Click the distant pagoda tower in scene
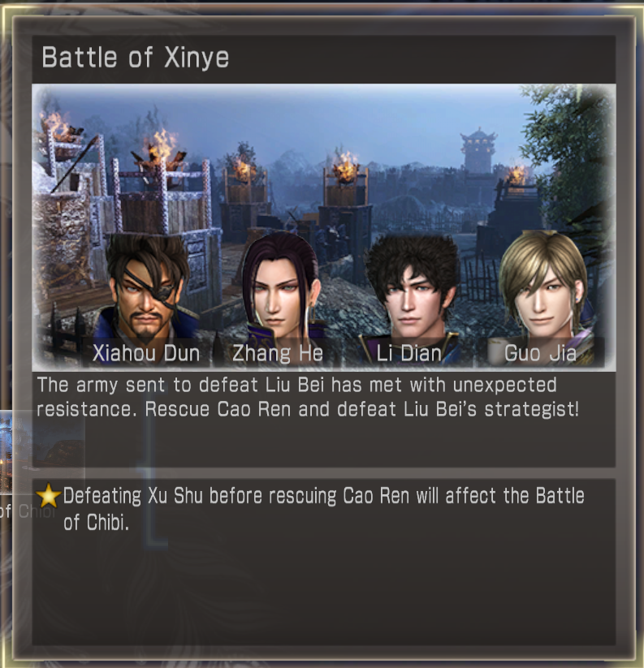The height and width of the screenshot is (668, 644). pyautogui.click(x=478, y=151)
